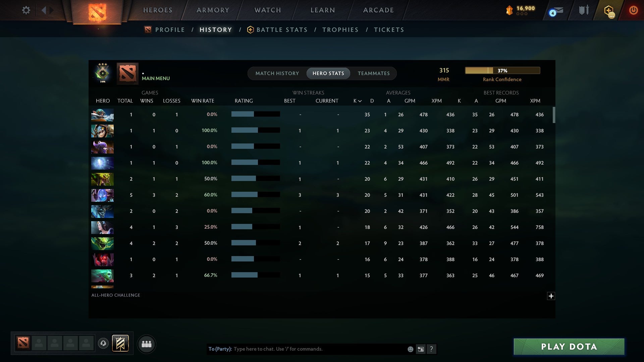
Task: Go forward with the right arrow
Action: (x=51, y=10)
